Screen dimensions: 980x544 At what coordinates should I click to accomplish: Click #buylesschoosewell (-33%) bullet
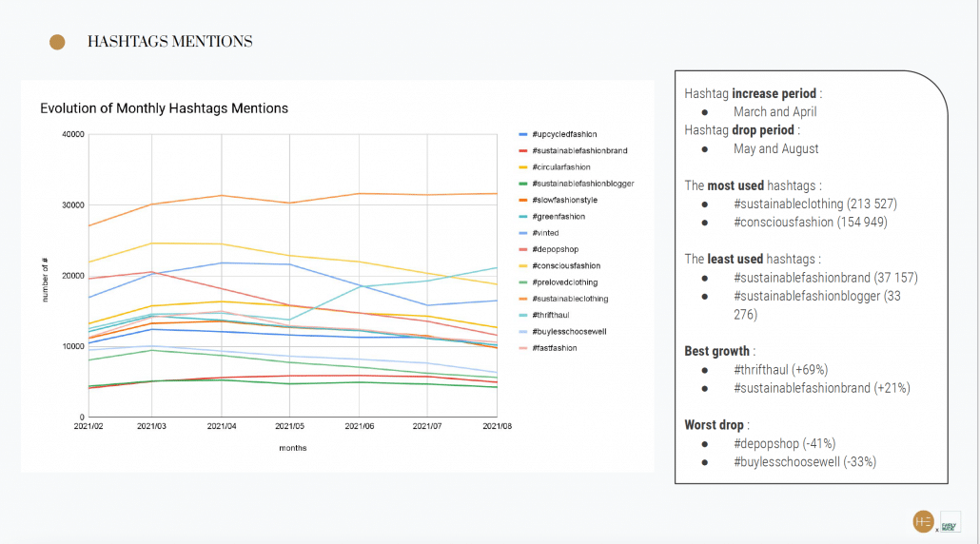tap(805, 461)
